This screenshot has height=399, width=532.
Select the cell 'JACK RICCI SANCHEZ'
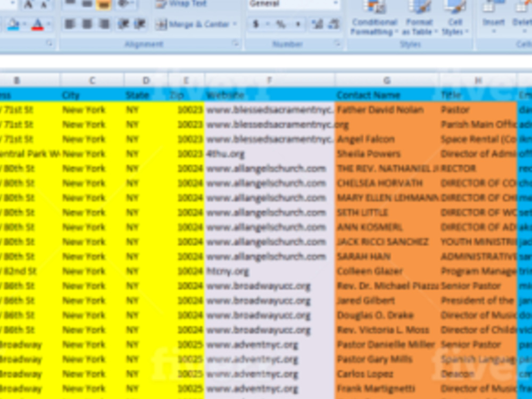[x=387, y=242]
